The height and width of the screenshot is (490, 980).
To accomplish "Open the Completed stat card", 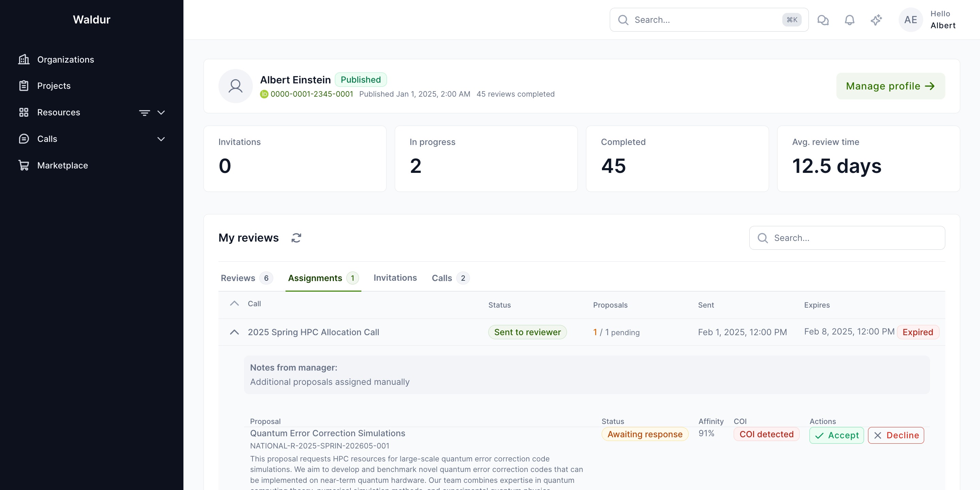I will 677,159.
